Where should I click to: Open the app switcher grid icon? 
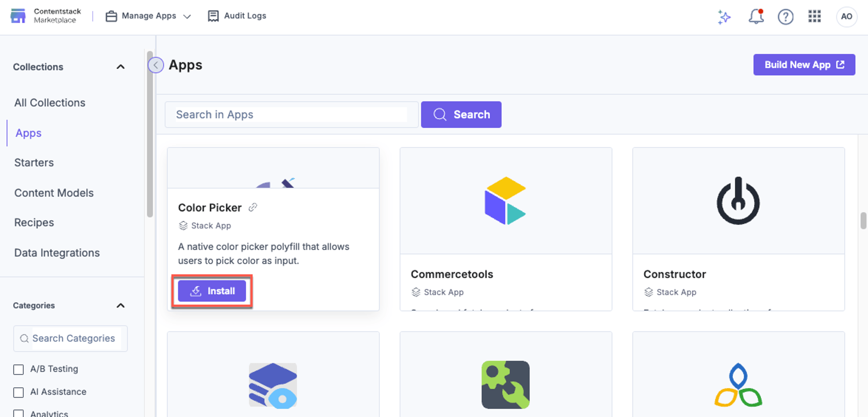(x=814, y=16)
